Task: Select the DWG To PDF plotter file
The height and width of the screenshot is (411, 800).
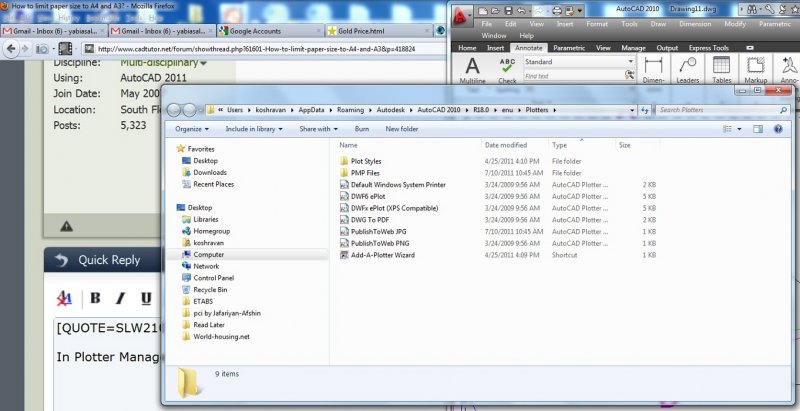Action: point(370,220)
